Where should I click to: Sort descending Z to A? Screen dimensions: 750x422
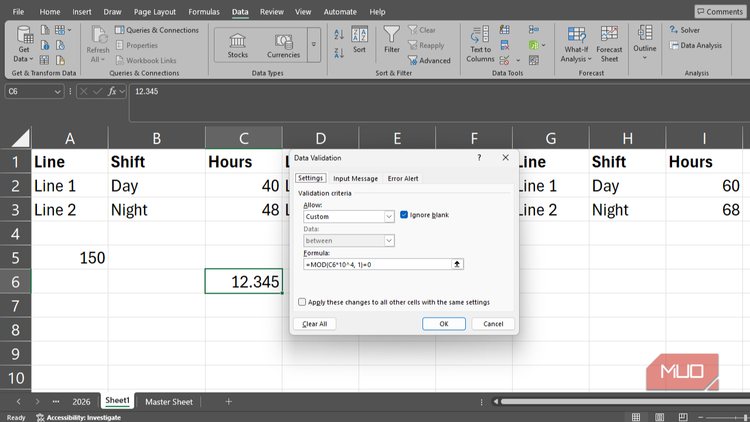(339, 53)
